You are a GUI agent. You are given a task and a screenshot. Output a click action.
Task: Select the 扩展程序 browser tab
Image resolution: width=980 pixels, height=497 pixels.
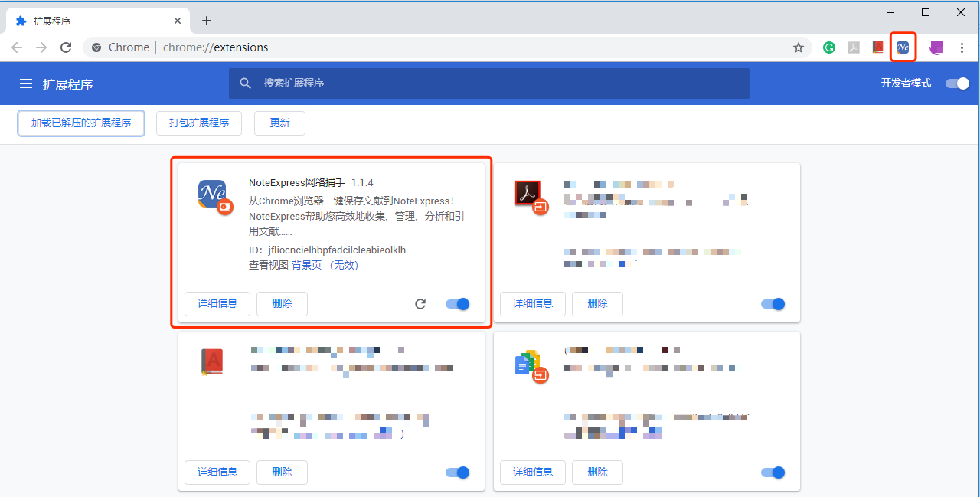[96, 21]
